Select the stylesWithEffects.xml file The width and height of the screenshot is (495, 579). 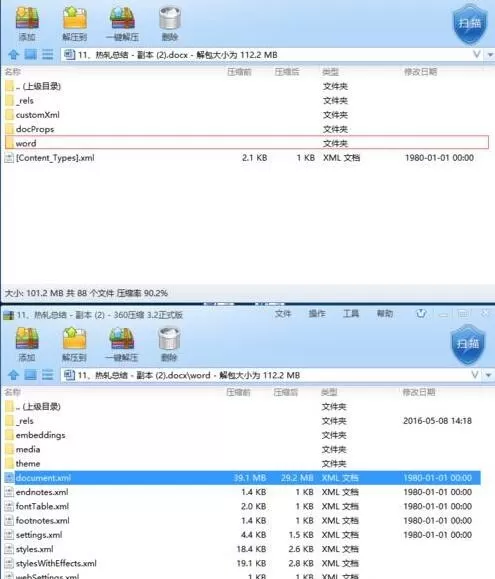242,563
